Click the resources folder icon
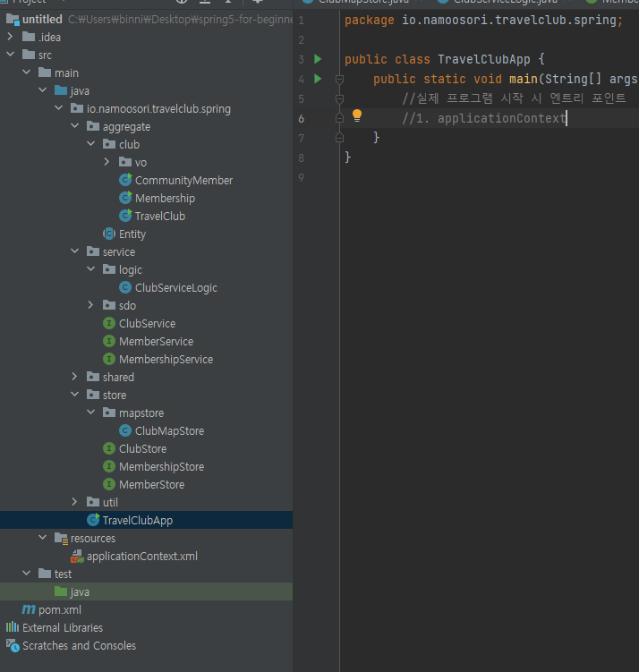The width and height of the screenshot is (639, 672). click(61, 539)
